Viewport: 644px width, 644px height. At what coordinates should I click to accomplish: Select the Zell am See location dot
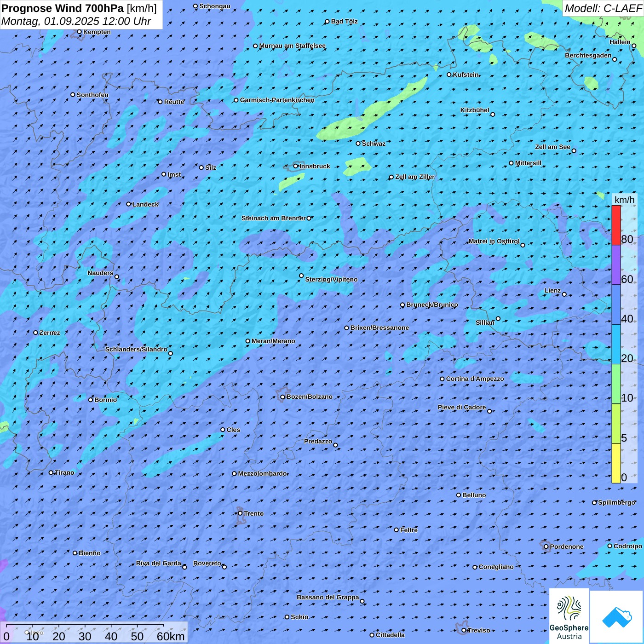(574, 150)
